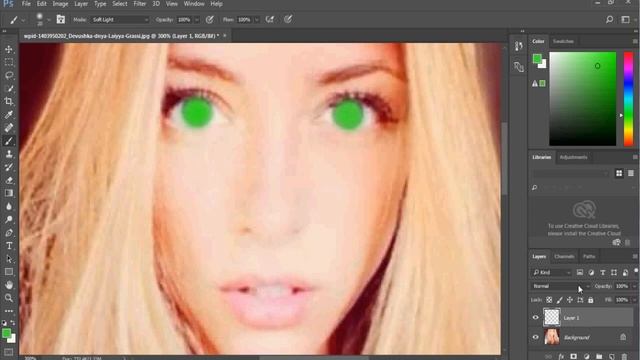Select the Clone Stamp tool
This screenshot has height=360, width=640.
pos(9,154)
